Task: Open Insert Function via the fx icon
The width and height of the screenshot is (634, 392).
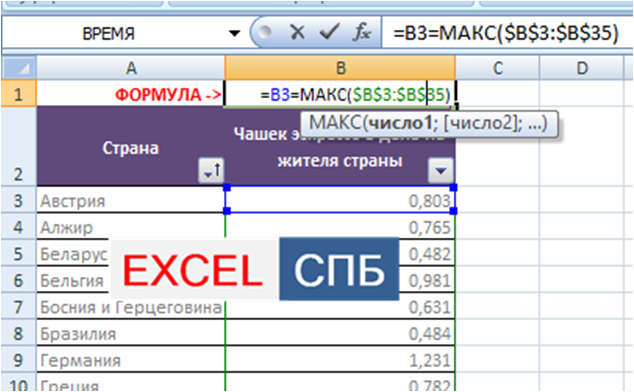Action: [362, 32]
